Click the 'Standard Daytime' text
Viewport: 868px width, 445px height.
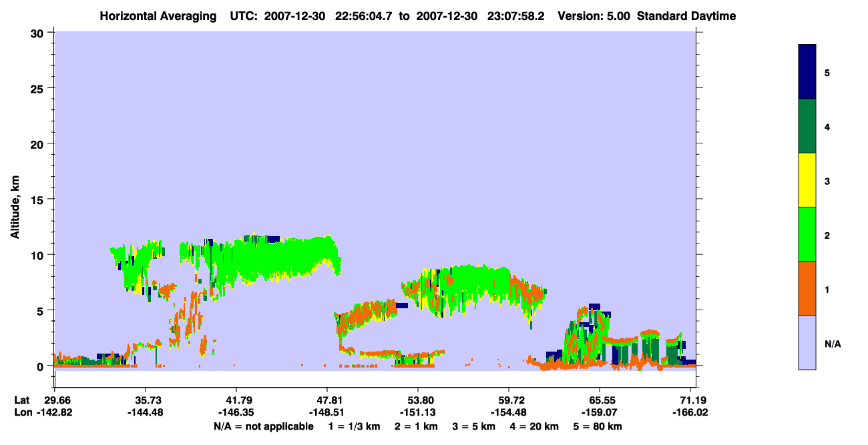(x=686, y=16)
